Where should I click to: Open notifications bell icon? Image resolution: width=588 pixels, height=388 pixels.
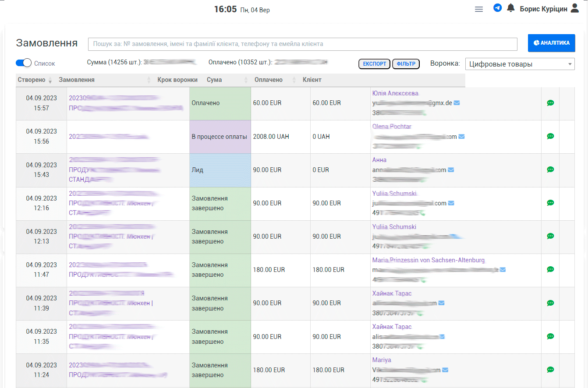(510, 8)
